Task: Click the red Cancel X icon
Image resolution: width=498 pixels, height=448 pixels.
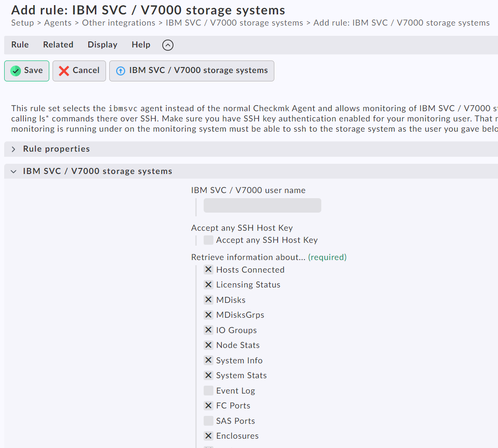Action: 64,71
